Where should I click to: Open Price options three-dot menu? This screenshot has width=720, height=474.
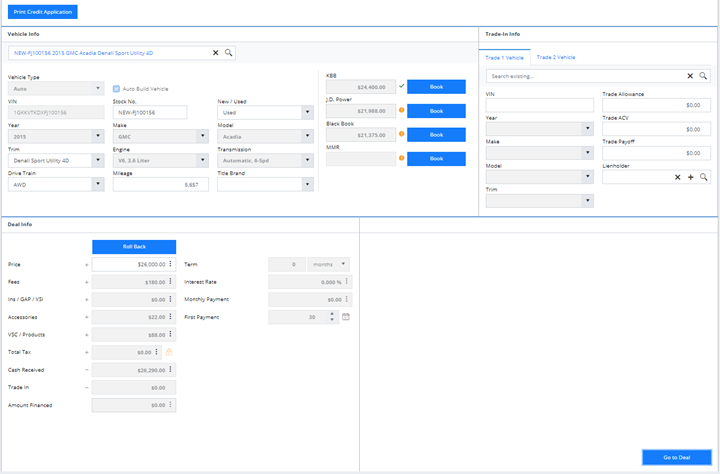point(170,264)
